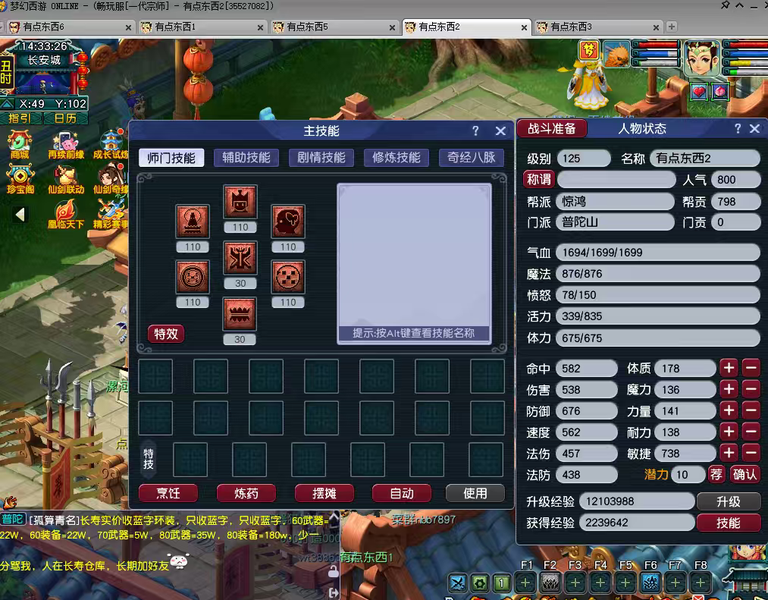Open the 仙剑奇缘 character icon

[x=111, y=180]
